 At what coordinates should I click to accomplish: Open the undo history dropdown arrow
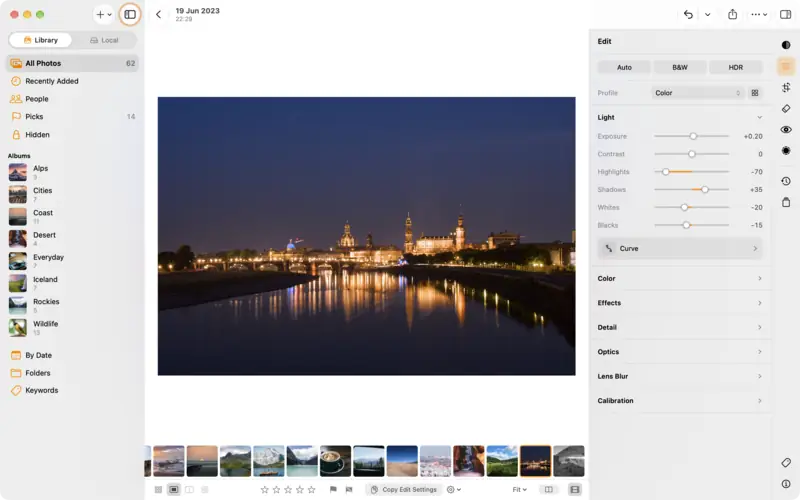pos(707,14)
